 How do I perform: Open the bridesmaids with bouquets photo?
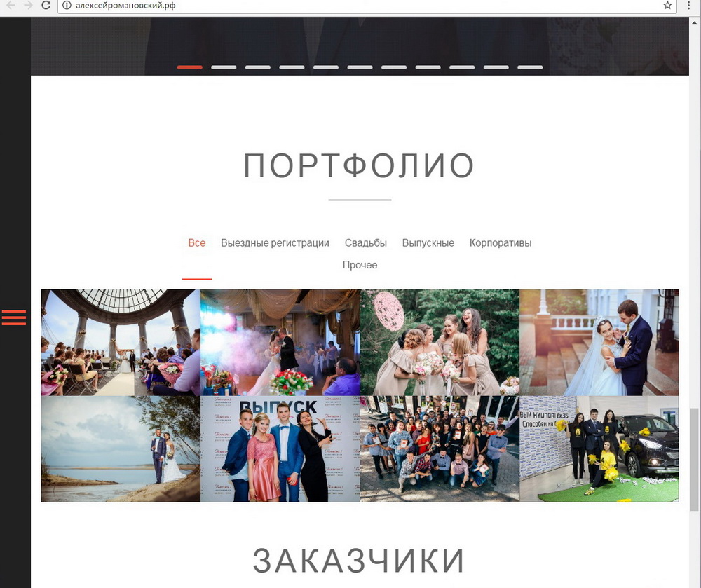coord(440,342)
